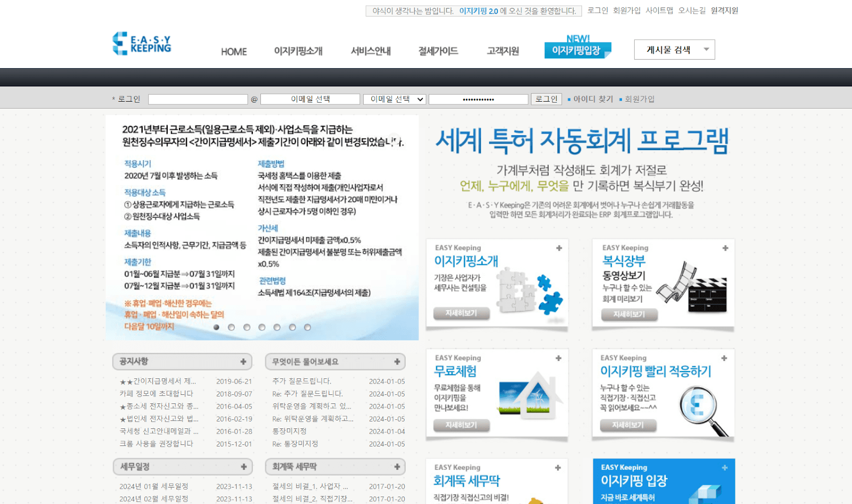Click top 회원가입 link
Image resolution: width=852 pixels, height=504 pixels.
[627, 11]
